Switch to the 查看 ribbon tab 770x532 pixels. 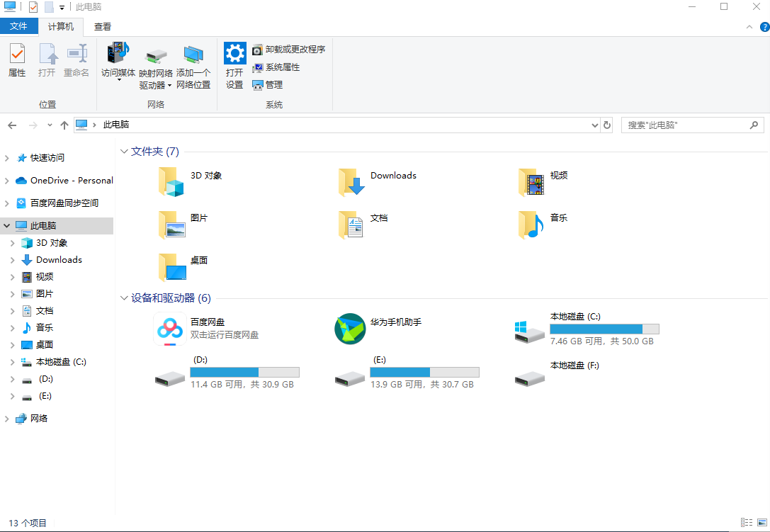101,26
